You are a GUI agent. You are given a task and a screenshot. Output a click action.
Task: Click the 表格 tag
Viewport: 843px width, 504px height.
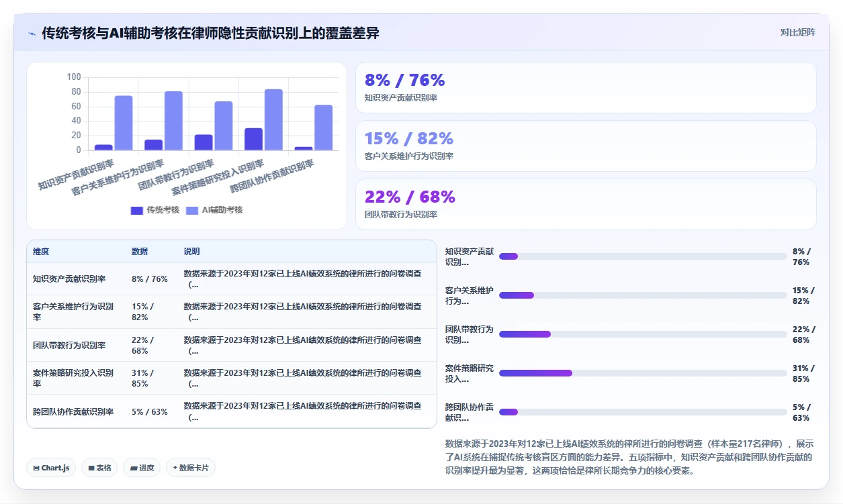pos(99,468)
